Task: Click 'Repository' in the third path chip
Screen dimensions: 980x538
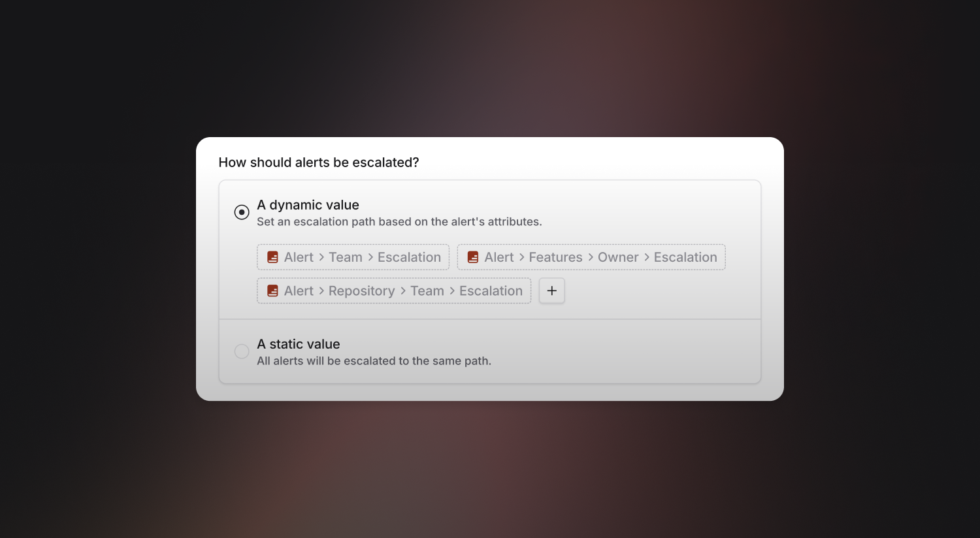Action: click(x=362, y=291)
